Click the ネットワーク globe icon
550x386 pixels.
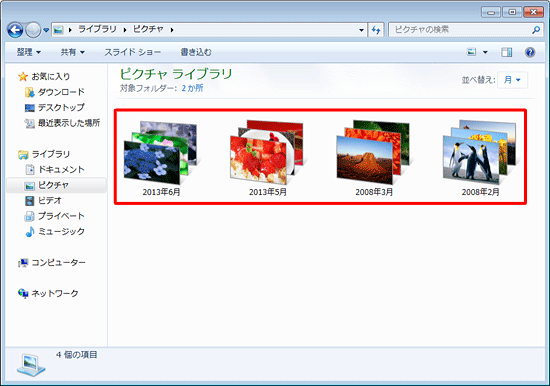click(23, 294)
